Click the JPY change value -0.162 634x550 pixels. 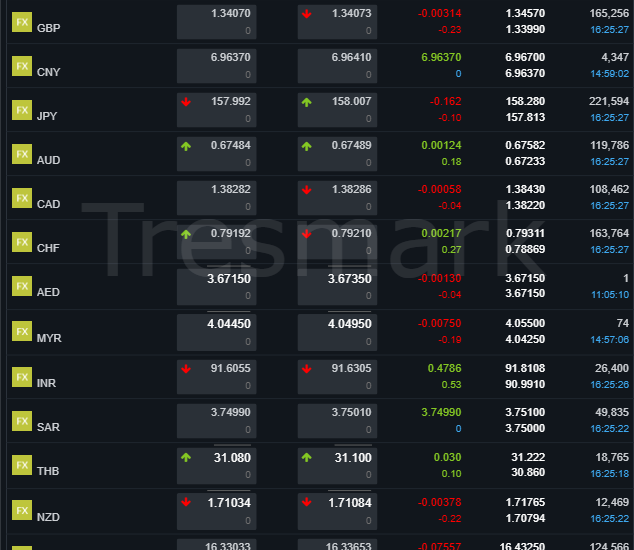pyautogui.click(x=446, y=102)
